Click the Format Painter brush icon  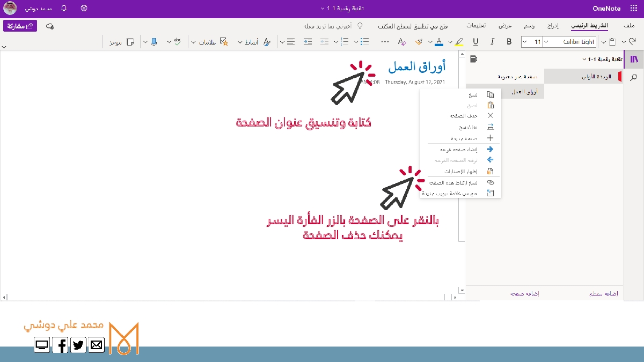[x=419, y=42]
